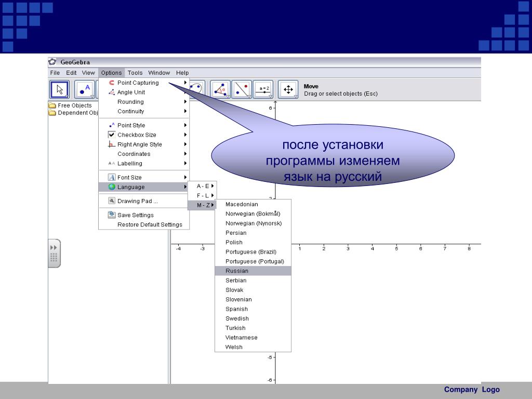Expand the Continuity submenu
532x399 pixels.
144,111
